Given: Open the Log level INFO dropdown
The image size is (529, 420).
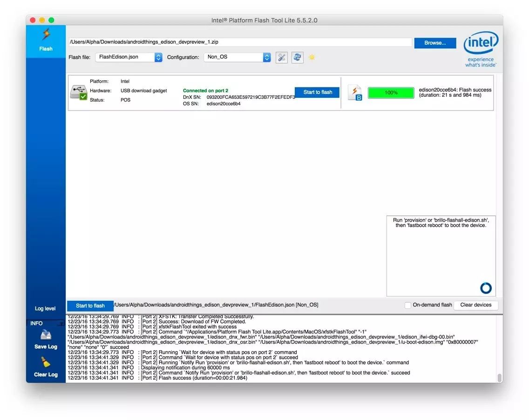Looking at the screenshot, I should 45,323.
